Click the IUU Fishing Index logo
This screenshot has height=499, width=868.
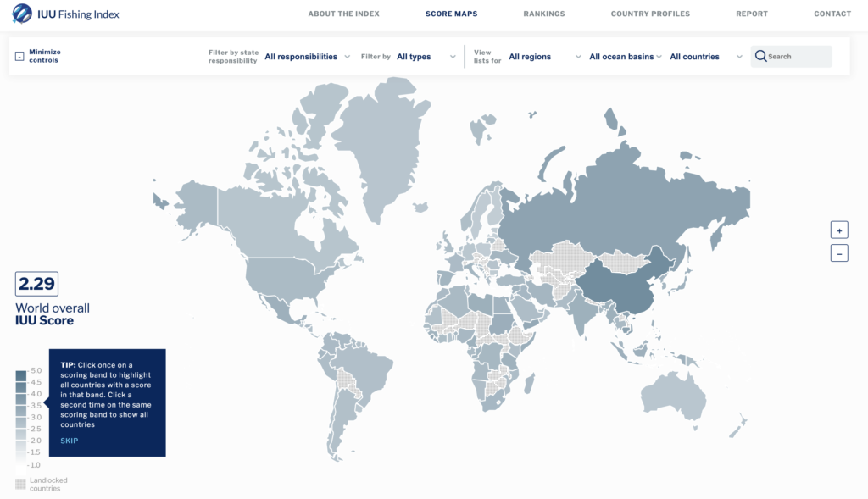pos(65,14)
